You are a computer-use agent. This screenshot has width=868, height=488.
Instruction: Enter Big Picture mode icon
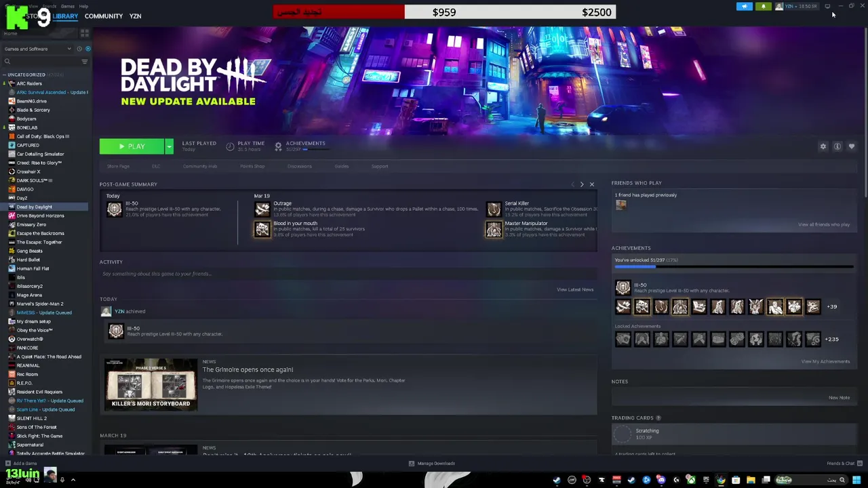(827, 6)
